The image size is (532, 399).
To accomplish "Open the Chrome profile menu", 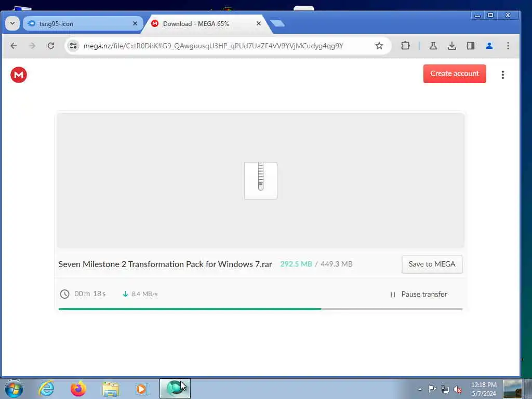I will coord(489,46).
